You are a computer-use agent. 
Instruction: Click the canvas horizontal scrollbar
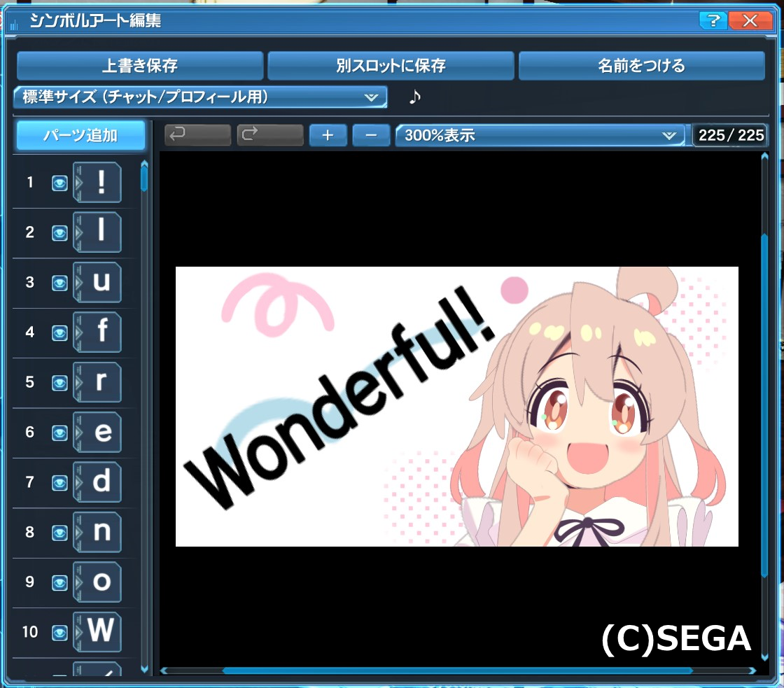coord(458,671)
